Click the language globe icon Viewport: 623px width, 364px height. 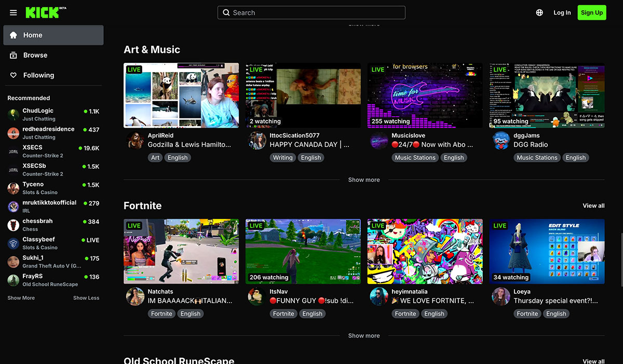[x=539, y=12]
